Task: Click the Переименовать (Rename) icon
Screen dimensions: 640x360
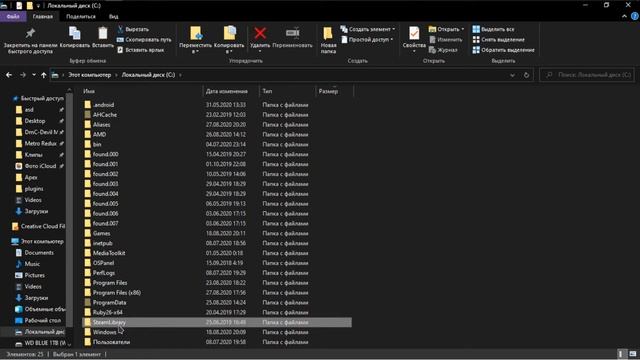Action: coord(292,33)
